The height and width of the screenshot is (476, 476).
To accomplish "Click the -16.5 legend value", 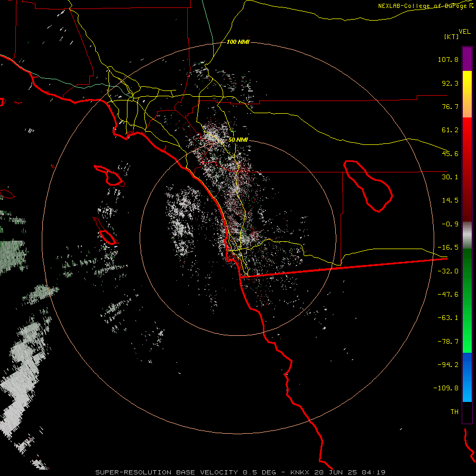I will click(448, 248).
